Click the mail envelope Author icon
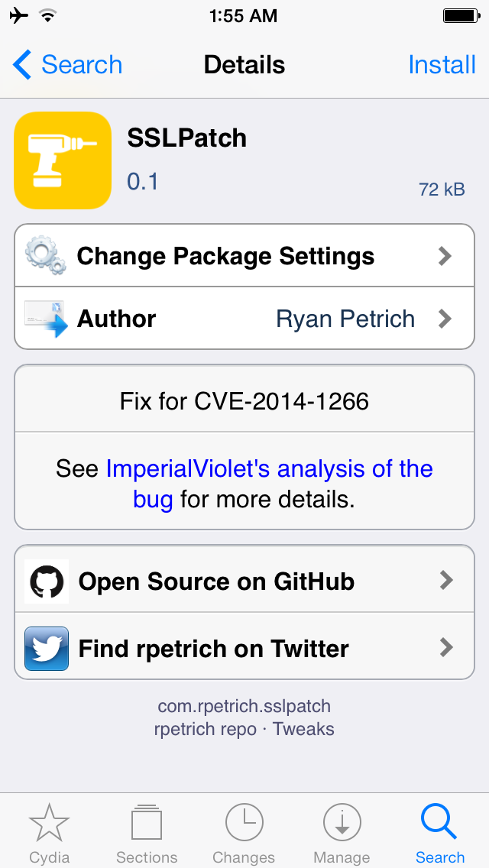The width and height of the screenshot is (489, 868). (x=46, y=319)
